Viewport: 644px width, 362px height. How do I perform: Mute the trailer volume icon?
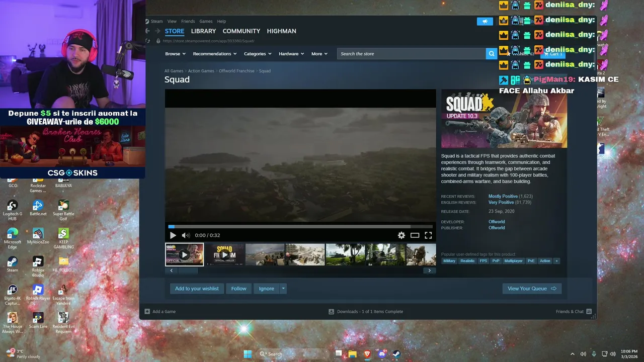coord(186,235)
